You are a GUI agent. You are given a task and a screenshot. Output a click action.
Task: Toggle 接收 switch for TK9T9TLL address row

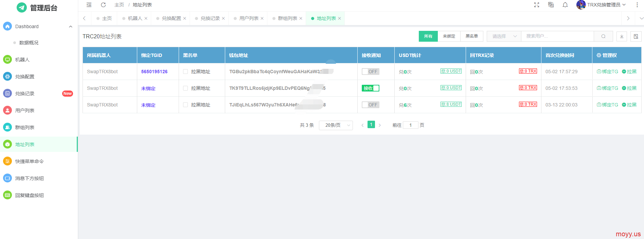(x=371, y=88)
